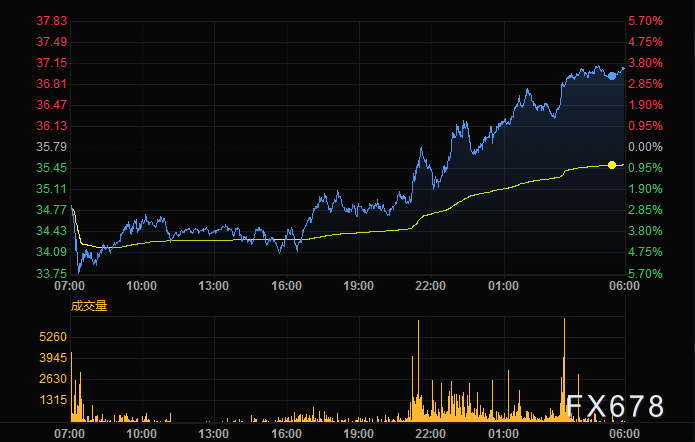
Task: Click the 3945 volume axis label
Action: 53,358
